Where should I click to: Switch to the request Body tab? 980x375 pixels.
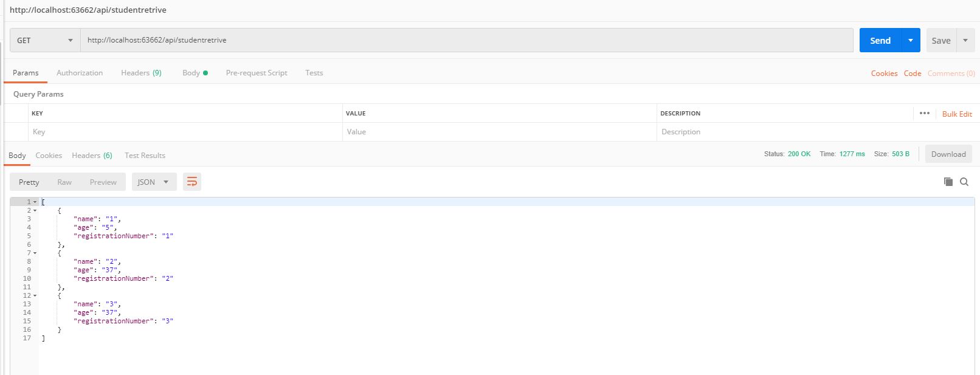point(195,72)
